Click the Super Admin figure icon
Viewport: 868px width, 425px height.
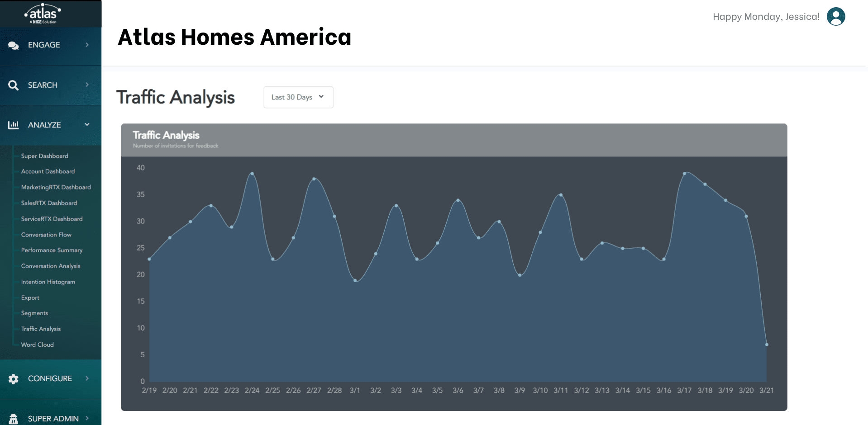click(14, 419)
